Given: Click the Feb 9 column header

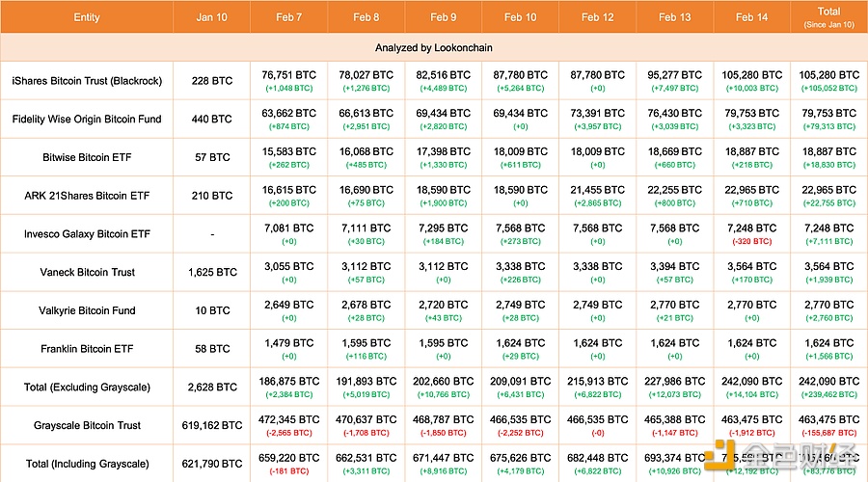Looking at the screenshot, I should coord(443,17).
